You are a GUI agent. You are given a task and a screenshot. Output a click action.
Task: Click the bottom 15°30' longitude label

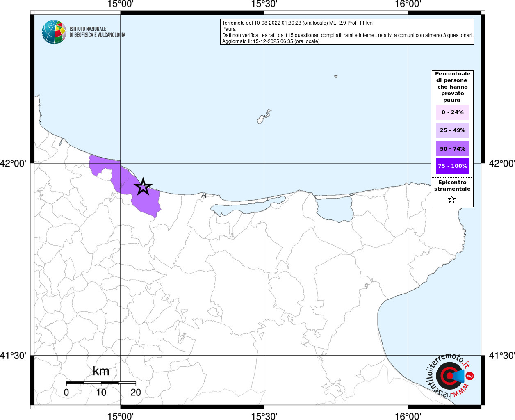[264, 416]
